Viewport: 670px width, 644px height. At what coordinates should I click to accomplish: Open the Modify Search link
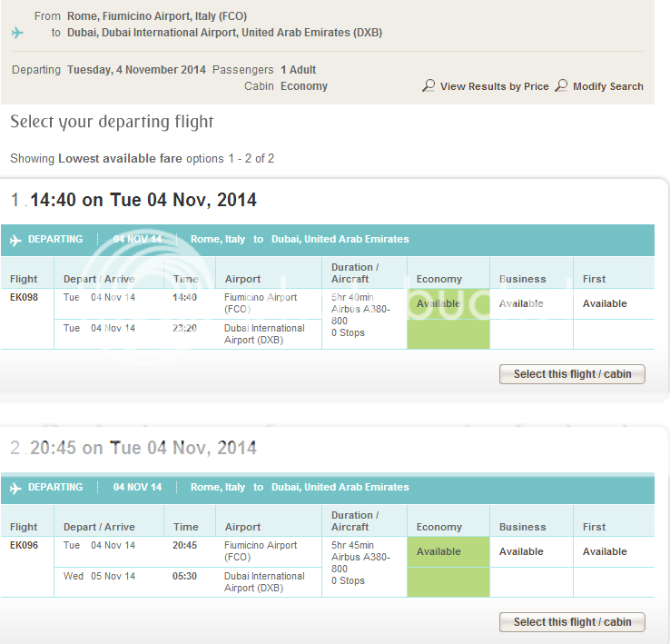607,86
